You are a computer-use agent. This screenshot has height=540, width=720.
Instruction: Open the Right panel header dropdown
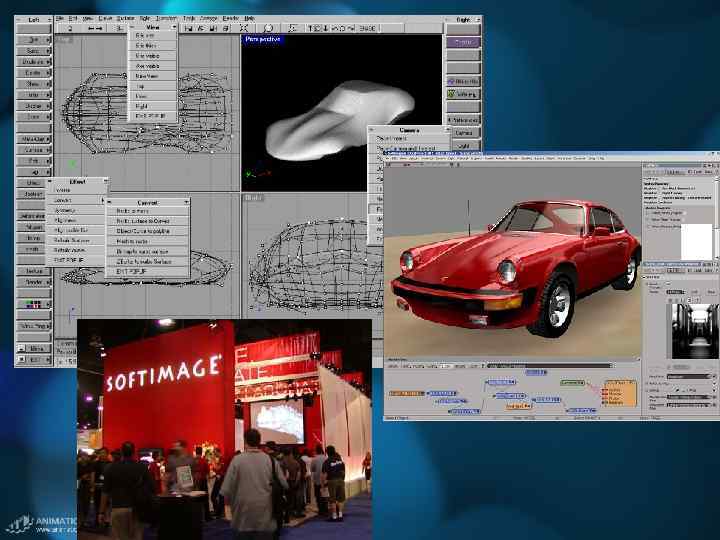pyautogui.click(x=478, y=20)
